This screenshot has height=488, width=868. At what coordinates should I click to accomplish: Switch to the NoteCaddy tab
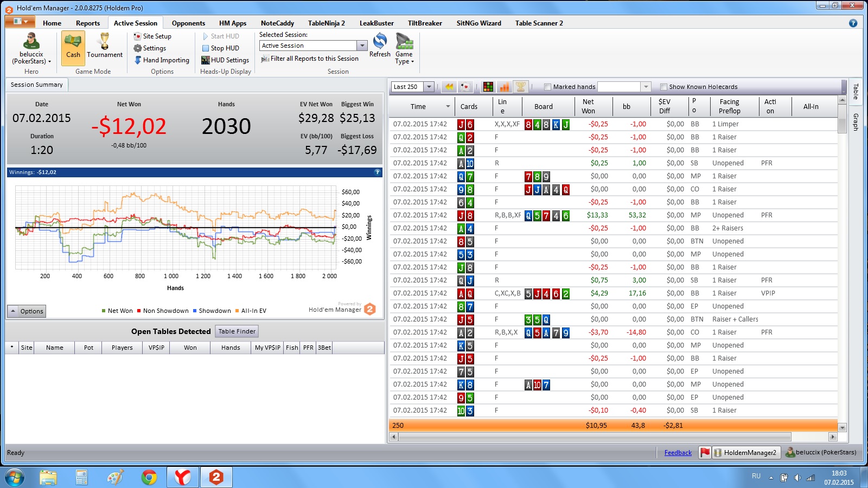(x=277, y=23)
